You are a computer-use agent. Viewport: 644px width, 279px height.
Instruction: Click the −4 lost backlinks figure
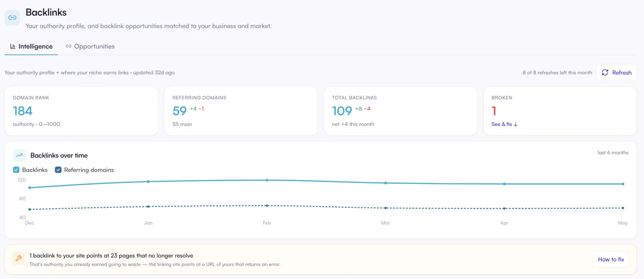367,109
